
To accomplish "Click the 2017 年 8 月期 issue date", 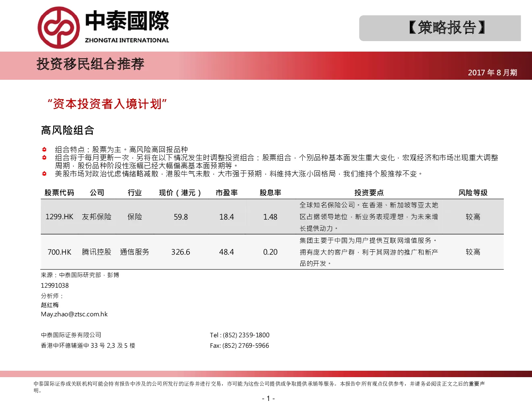I will (492, 73).
